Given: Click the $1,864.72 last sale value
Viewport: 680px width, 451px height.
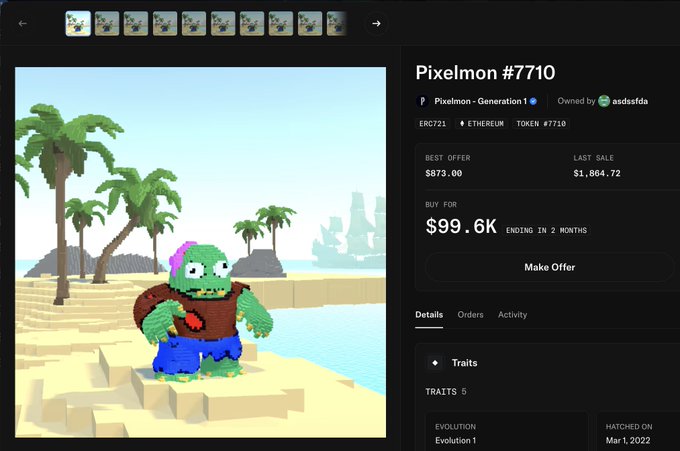Looking at the screenshot, I should 597,173.
